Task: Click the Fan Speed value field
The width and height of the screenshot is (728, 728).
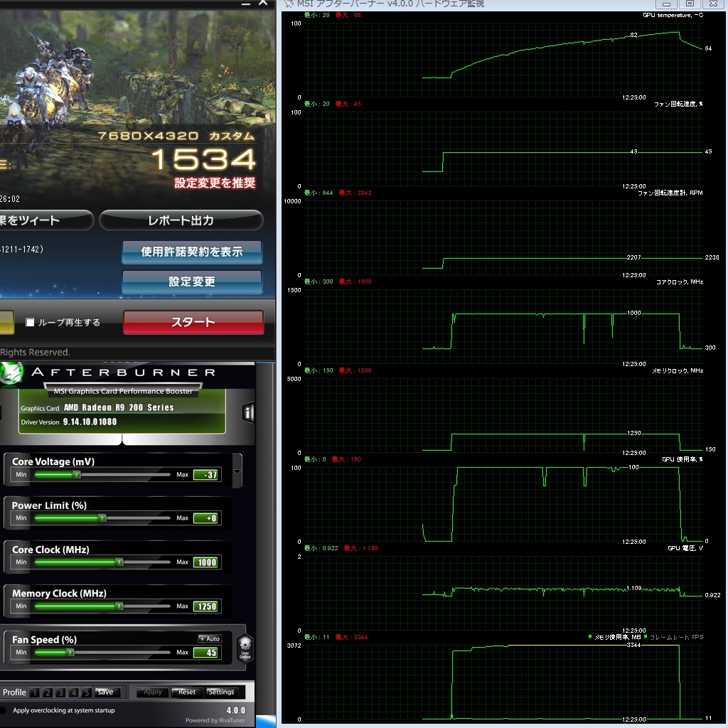Action: [205, 653]
